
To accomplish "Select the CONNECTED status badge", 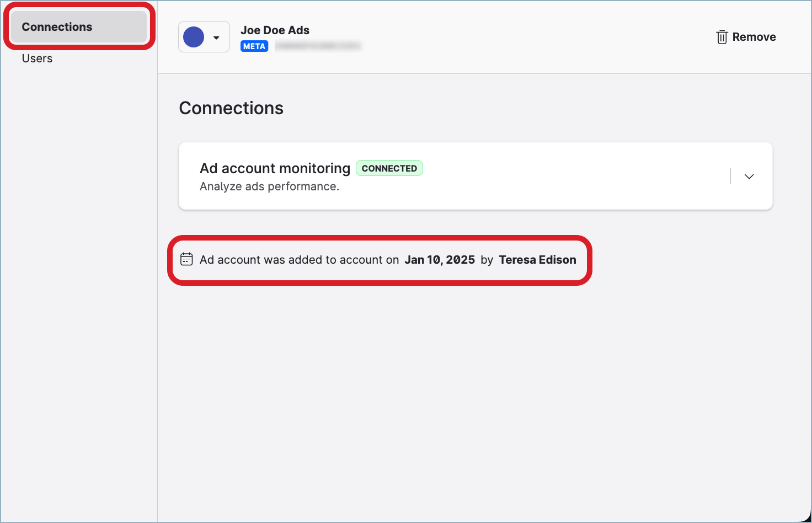I will point(389,168).
